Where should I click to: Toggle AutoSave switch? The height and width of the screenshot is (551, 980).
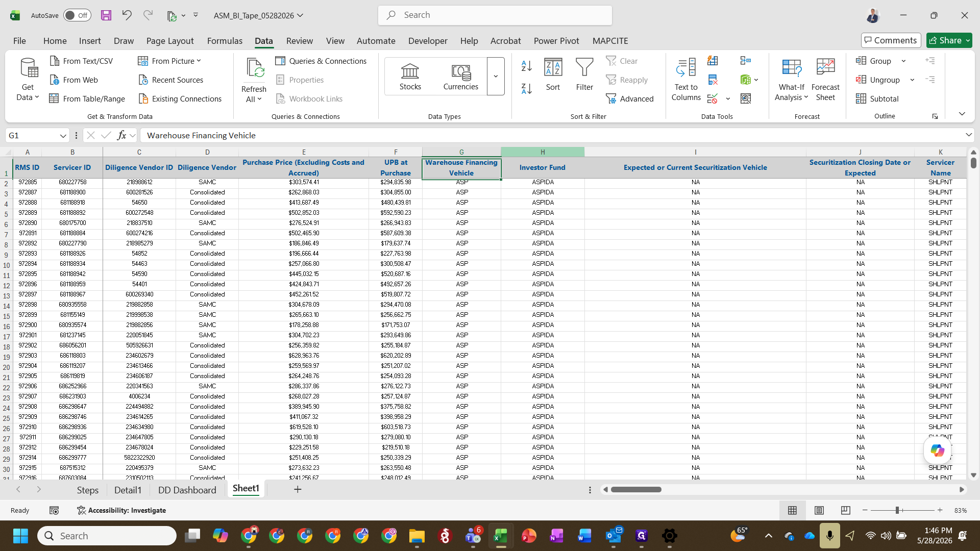[x=77, y=15]
